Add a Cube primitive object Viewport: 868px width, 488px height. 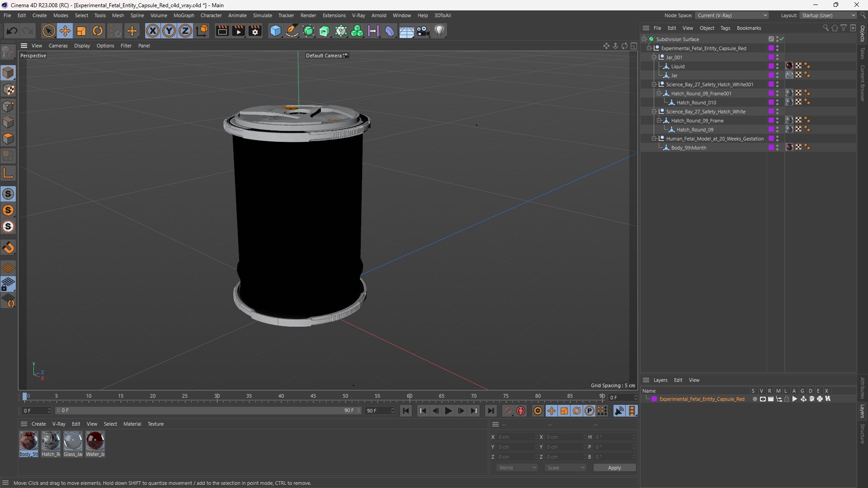tap(275, 31)
